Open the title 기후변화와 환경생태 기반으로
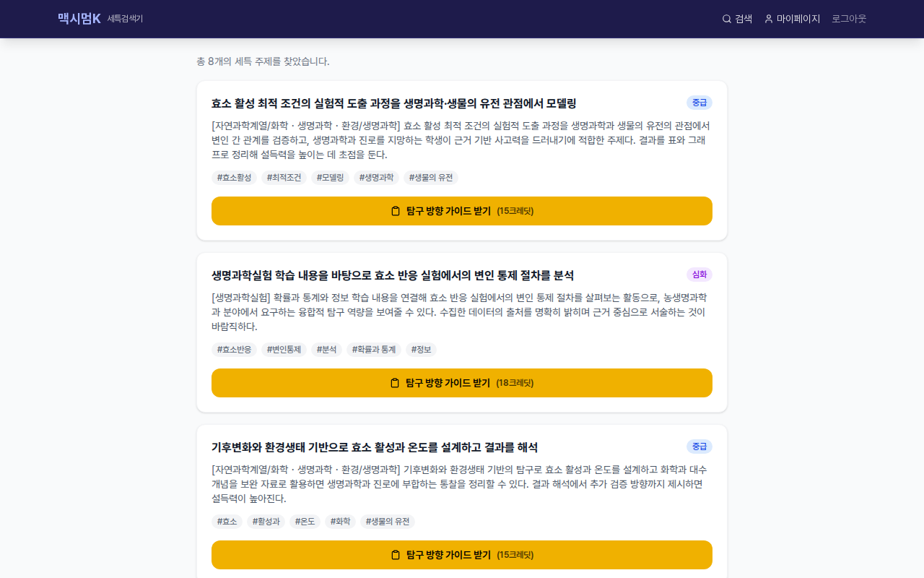Viewport: 924px width, 578px height. [375, 447]
